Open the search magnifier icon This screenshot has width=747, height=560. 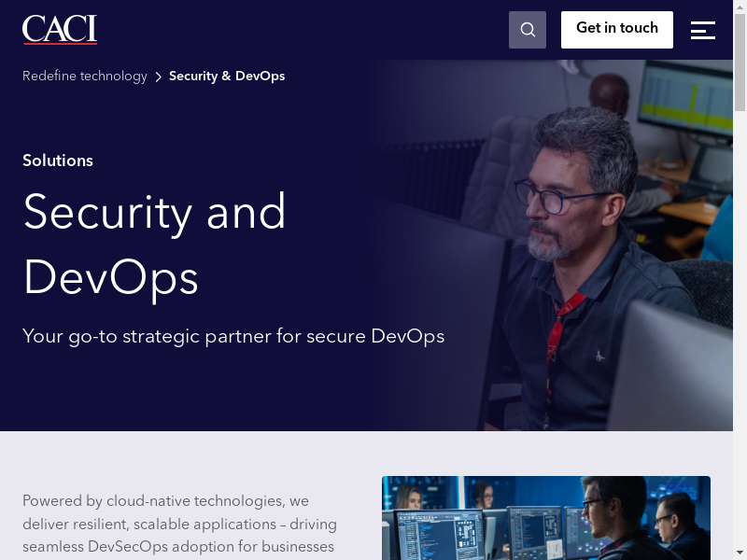pos(528,30)
